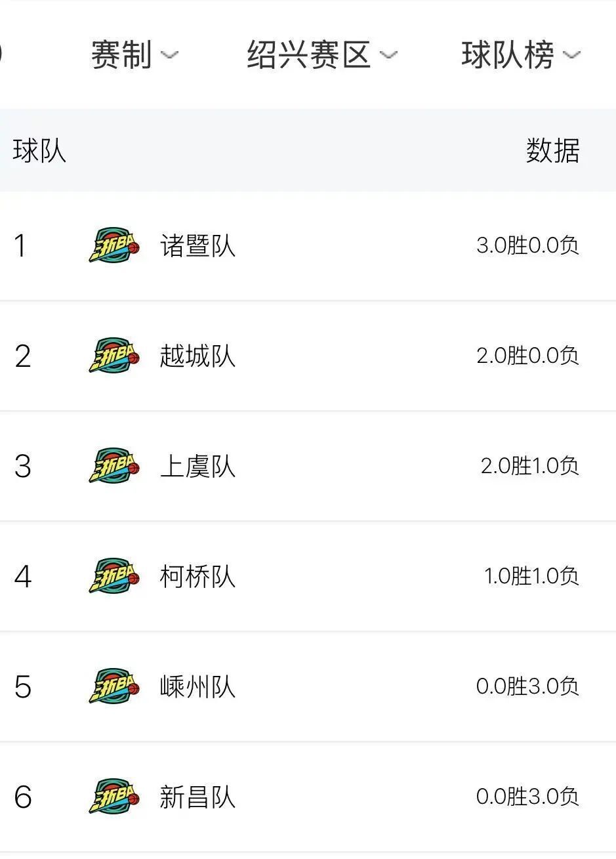Tap the 越城队 team logo icon
This screenshot has height=859, width=616.
pos(115,356)
